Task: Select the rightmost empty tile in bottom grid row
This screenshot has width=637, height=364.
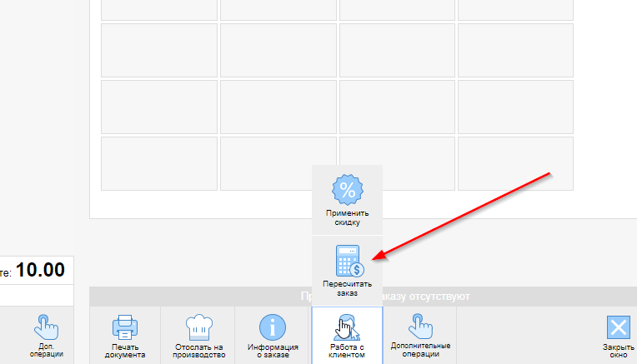Action: pyautogui.click(x=515, y=163)
